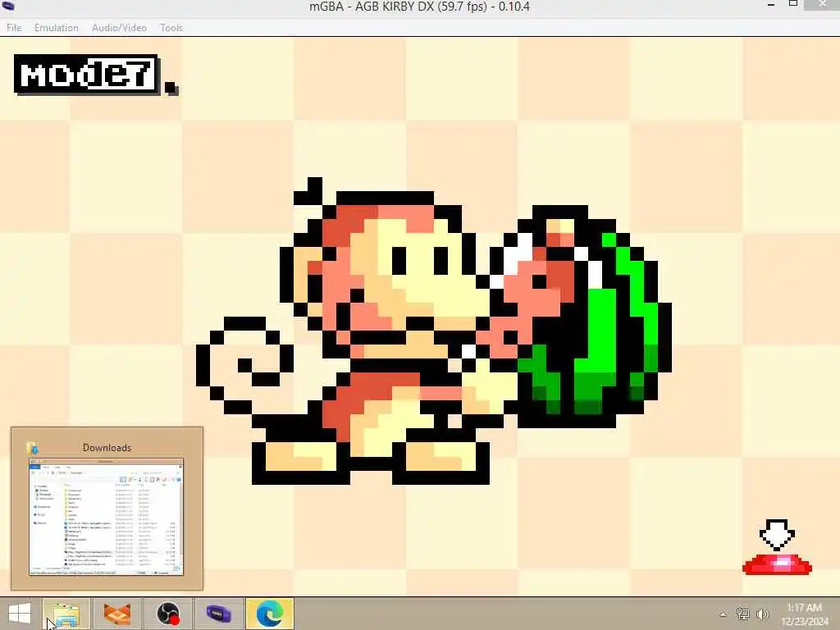Click the monkey sprite holding watermelon
This screenshot has width=840, height=630.
(x=434, y=331)
